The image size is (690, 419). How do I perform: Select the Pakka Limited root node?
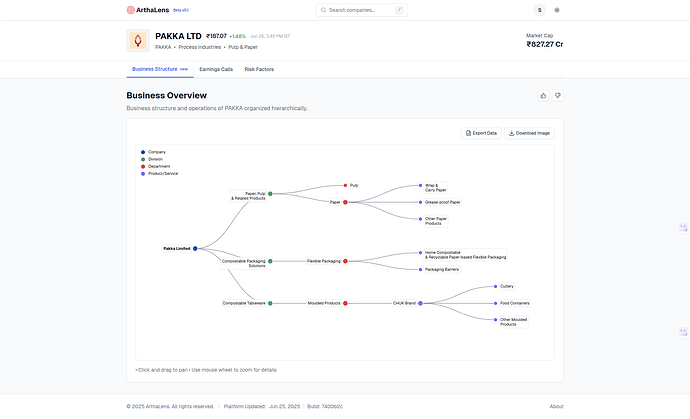click(x=195, y=249)
